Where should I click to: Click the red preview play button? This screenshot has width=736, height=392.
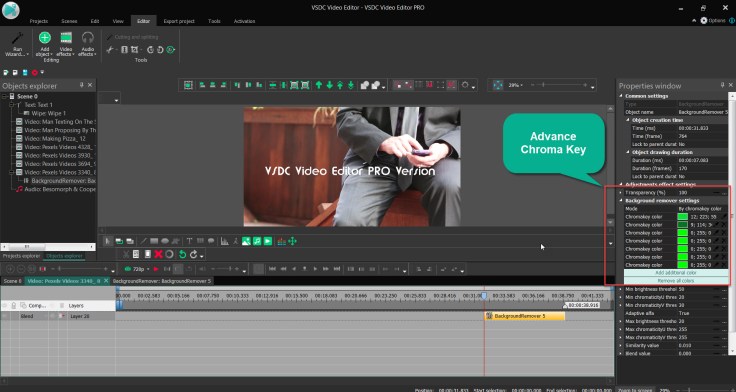[x=156, y=269]
